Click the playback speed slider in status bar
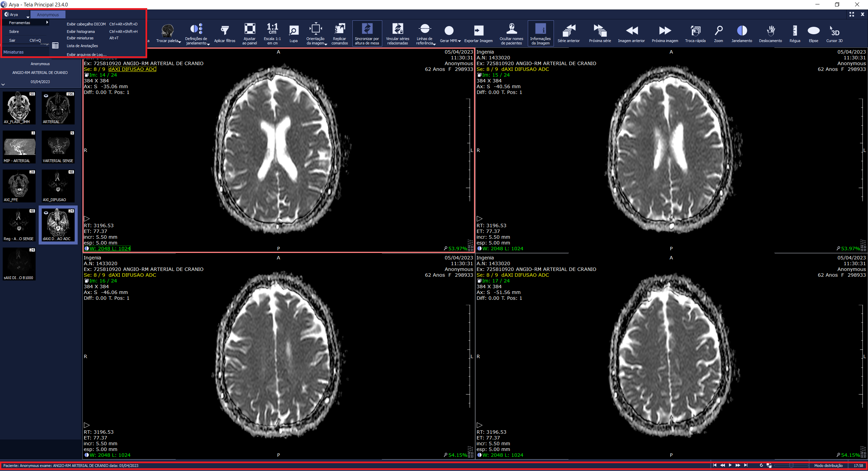 coord(791,466)
